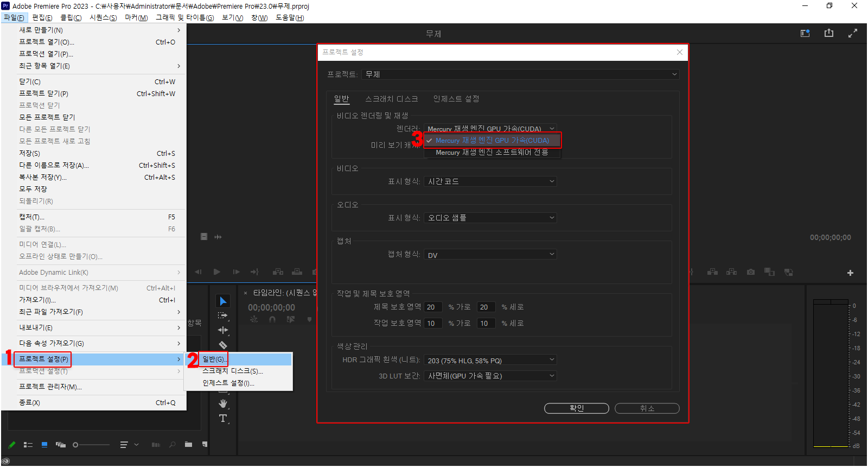
Task: Open the workspaces panel icon
Action: pyautogui.click(x=805, y=33)
